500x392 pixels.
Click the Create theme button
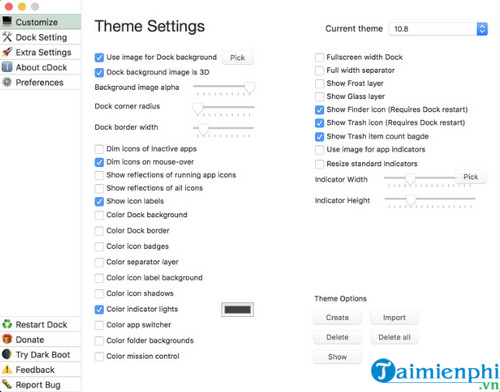click(x=337, y=317)
